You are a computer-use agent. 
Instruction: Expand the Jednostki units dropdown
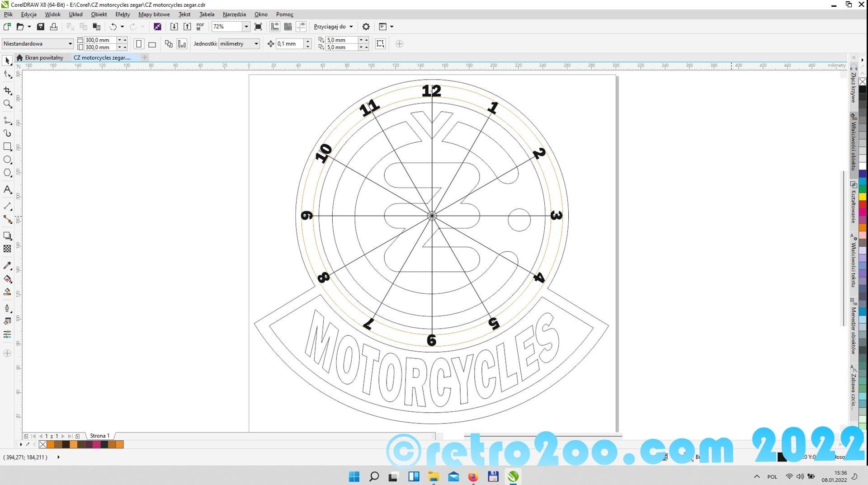256,44
